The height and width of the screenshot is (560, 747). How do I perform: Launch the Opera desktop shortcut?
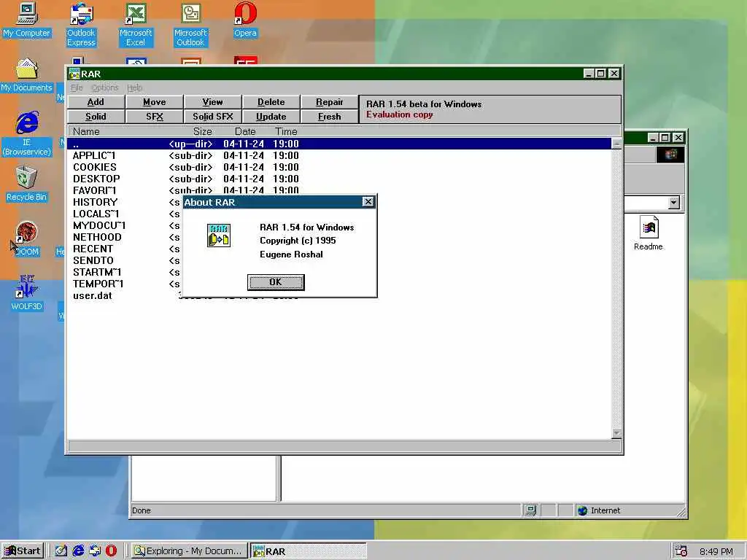[245, 20]
